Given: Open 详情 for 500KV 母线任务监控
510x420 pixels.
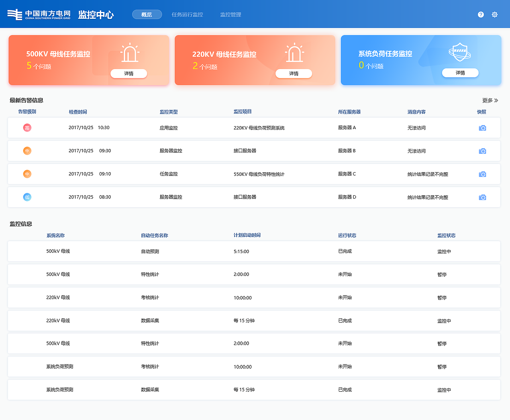Looking at the screenshot, I should 129,73.
